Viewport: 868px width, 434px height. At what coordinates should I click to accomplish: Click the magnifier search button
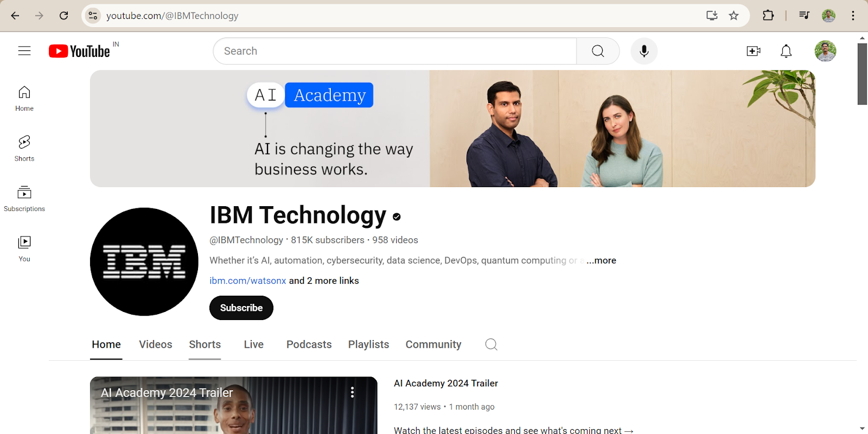[x=598, y=51]
